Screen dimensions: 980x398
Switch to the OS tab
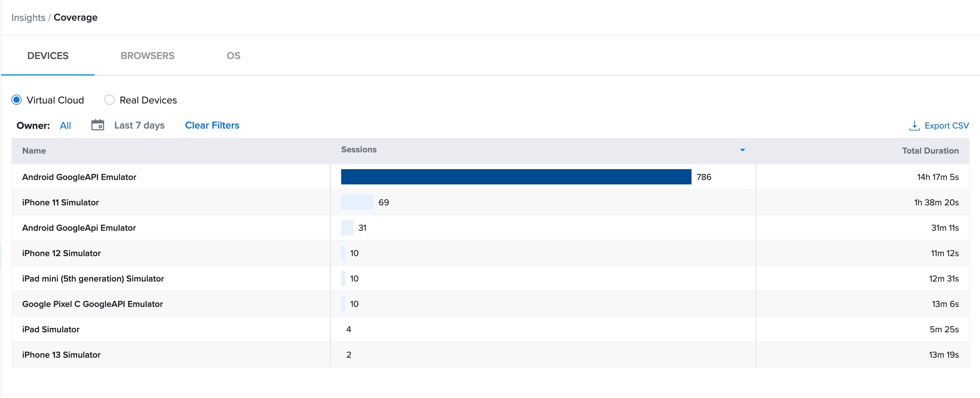(x=233, y=56)
